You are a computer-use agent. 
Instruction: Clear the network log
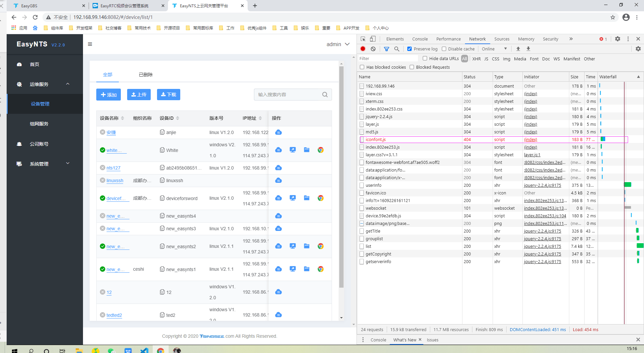coord(373,49)
